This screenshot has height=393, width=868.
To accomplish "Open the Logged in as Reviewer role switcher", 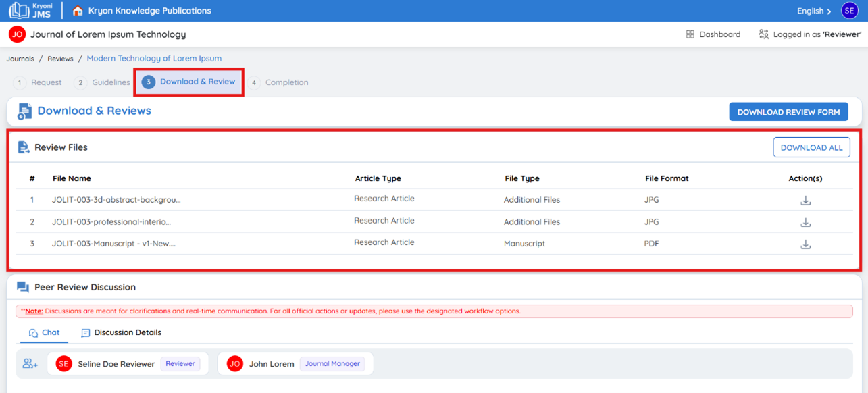I will (x=810, y=34).
